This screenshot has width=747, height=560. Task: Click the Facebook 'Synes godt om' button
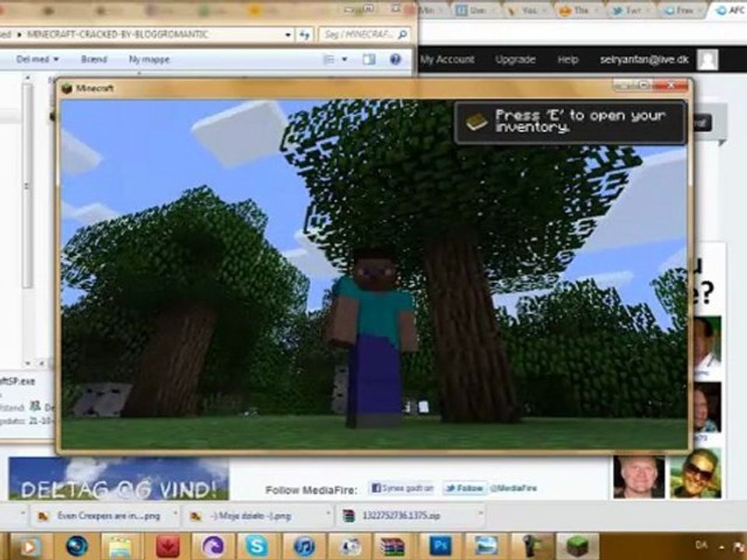click(402, 488)
